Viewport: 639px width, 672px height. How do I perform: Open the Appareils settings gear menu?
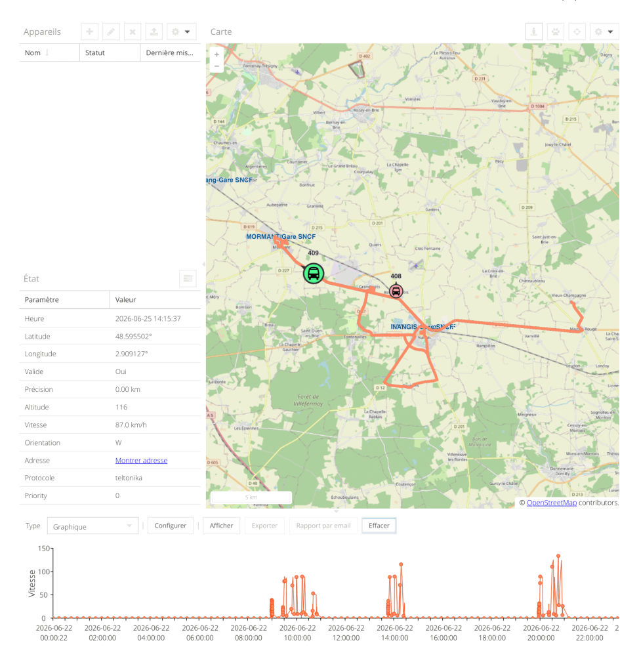point(181,31)
